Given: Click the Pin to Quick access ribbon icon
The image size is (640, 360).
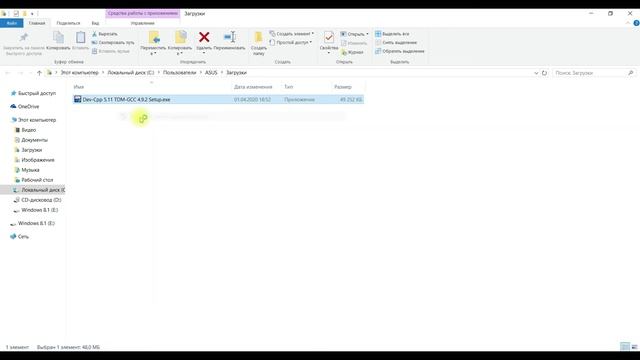Looking at the screenshot, I should 23,38.
